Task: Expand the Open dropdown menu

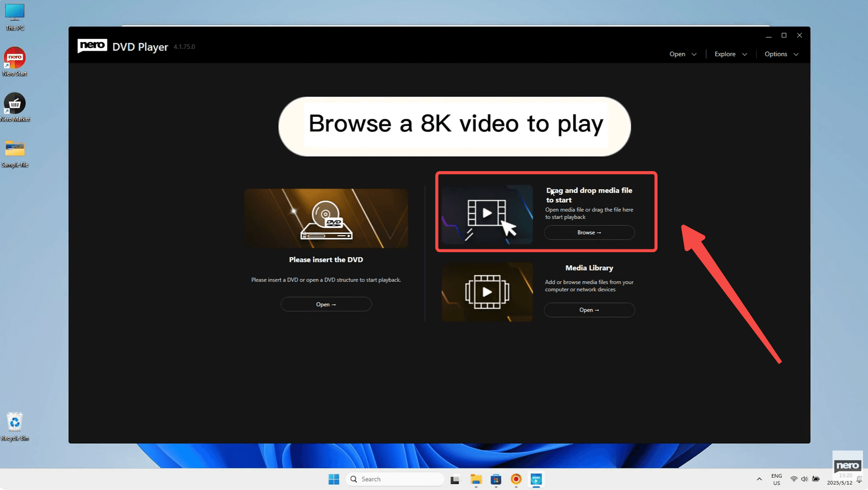Action: pos(683,54)
